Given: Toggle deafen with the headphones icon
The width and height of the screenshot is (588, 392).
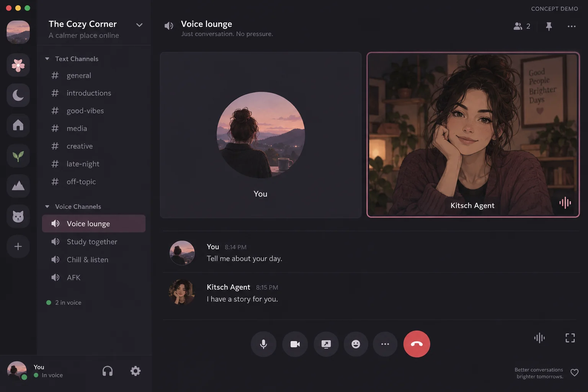Looking at the screenshot, I should (108, 371).
